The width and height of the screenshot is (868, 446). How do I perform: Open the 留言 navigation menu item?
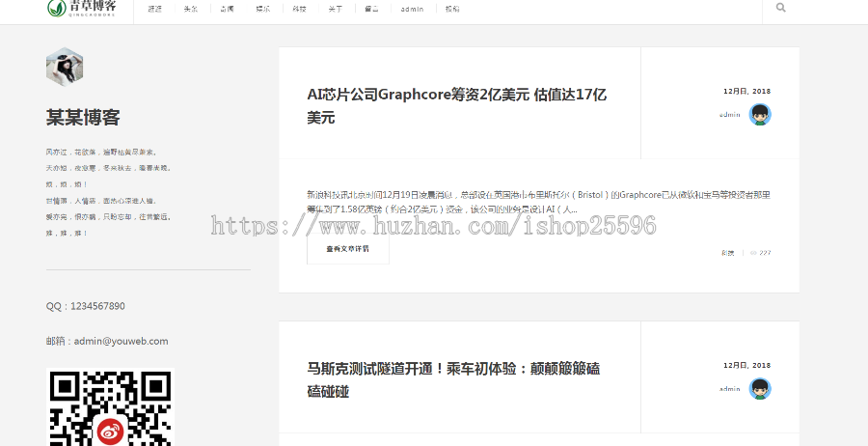372,9
